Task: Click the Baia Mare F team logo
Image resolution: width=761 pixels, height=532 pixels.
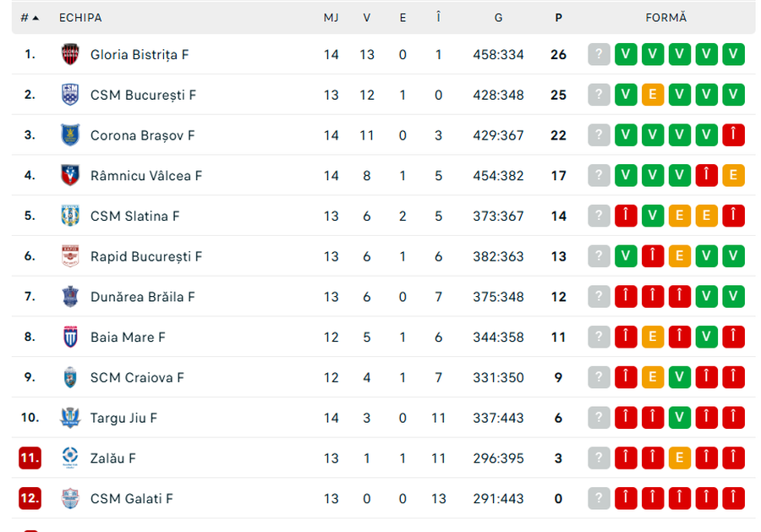Action: click(71, 337)
